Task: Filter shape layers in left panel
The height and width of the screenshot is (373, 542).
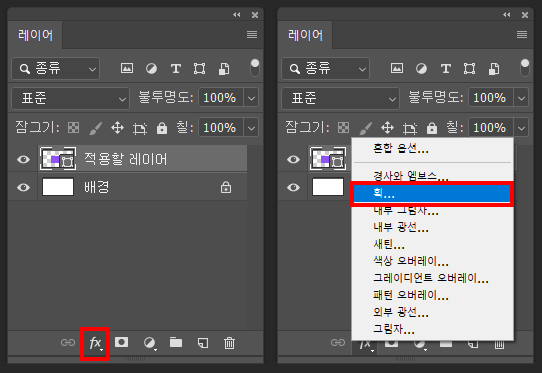Action: tap(199, 68)
